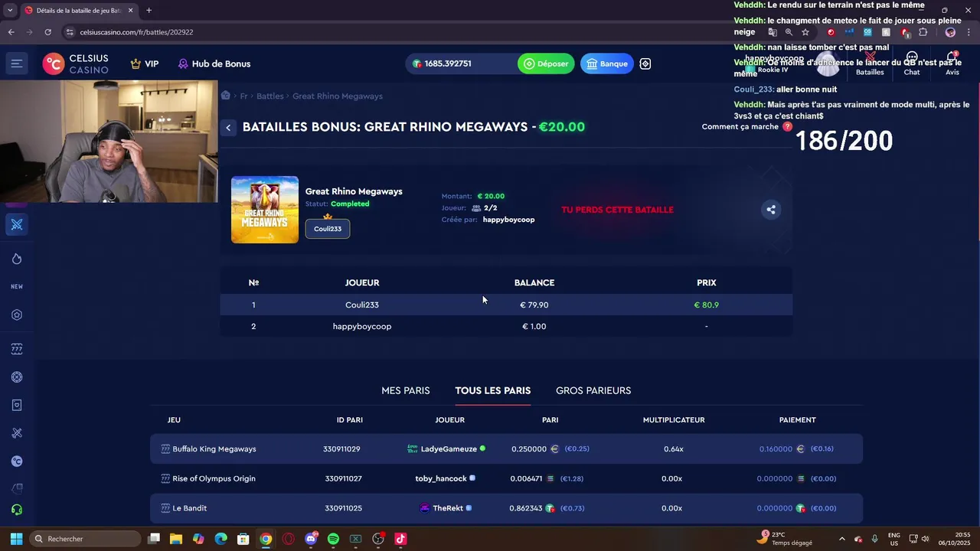Click player LadyeGameuze
The height and width of the screenshot is (551, 980).
pyautogui.click(x=449, y=449)
